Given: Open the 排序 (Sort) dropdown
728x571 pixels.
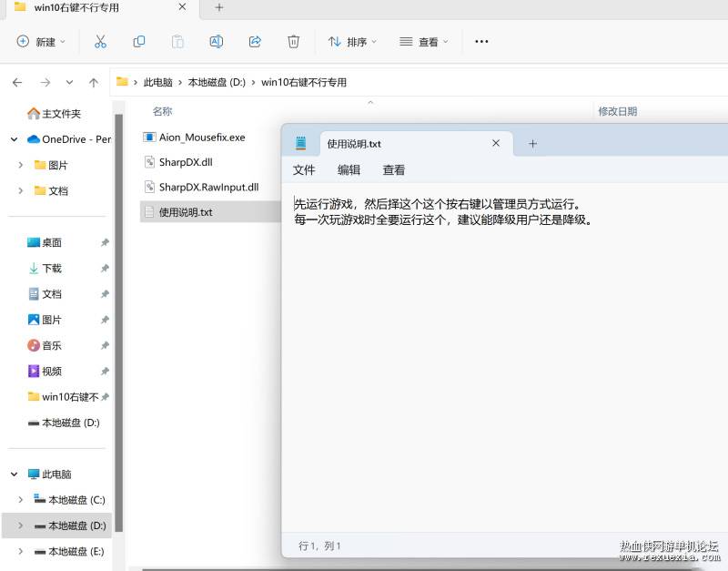Looking at the screenshot, I should pos(352,42).
